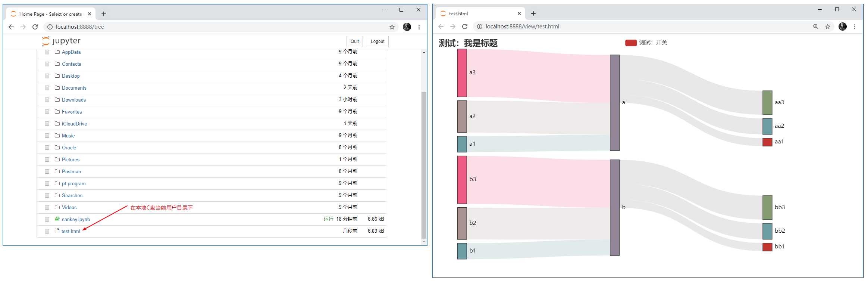Click the pink a3 Sankey node

[462, 73]
